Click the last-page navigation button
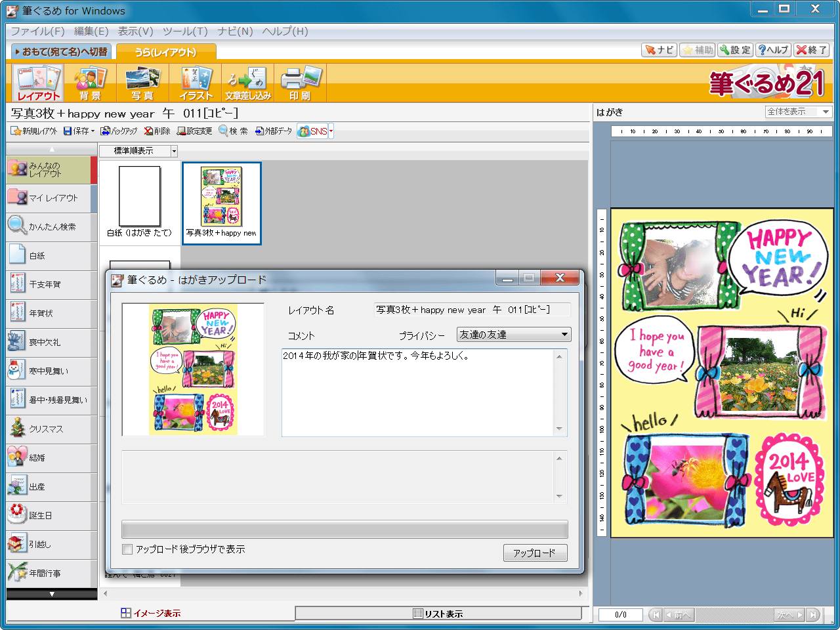This screenshot has height=630, width=840. [813, 615]
